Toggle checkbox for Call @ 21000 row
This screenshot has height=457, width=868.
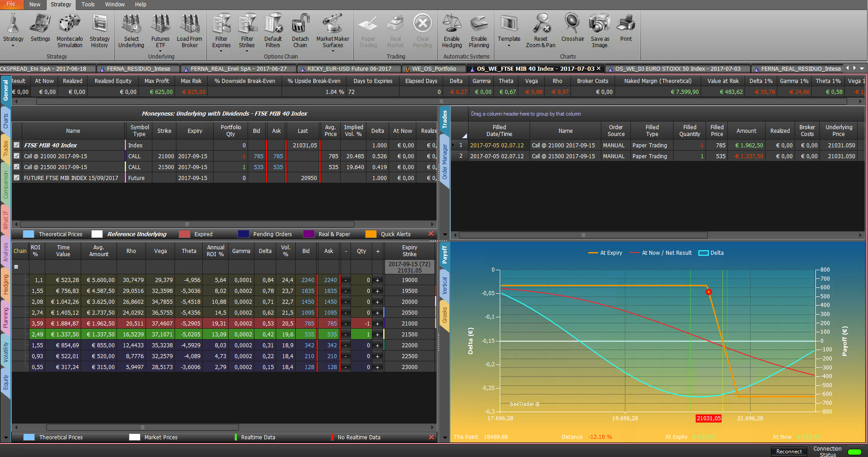pyautogui.click(x=17, y=156)
